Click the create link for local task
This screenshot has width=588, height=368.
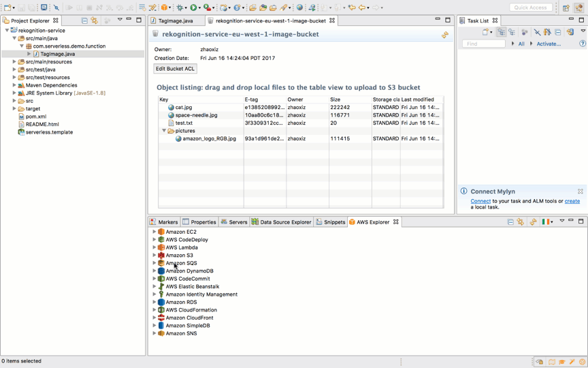pos(572,201)
